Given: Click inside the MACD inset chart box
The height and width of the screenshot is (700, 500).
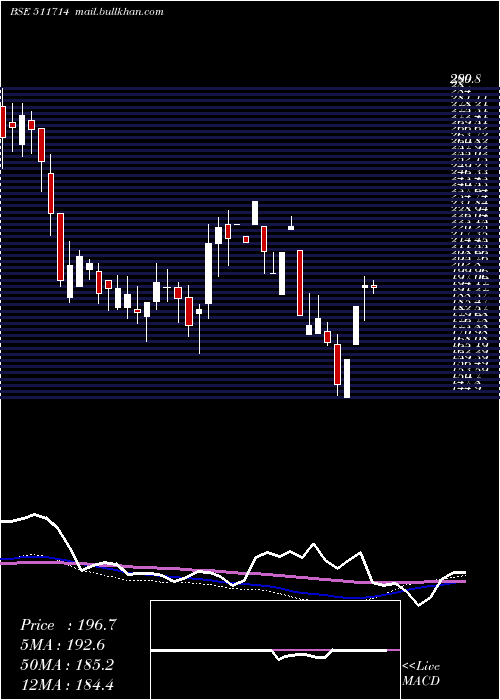Looking at the screenshot, I should pyautogui.click(x=275, y=650).
